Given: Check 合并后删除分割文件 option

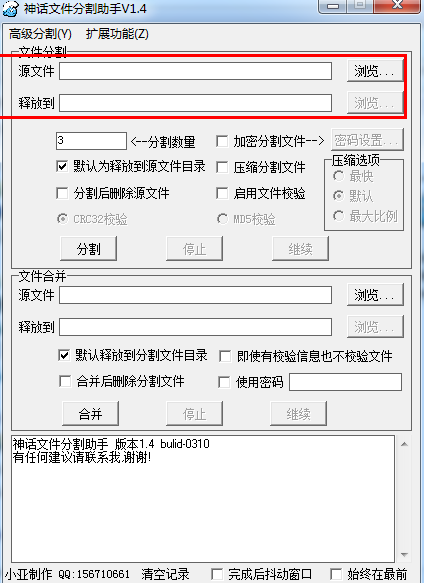Looking at the screenshot, I should 65,381.
